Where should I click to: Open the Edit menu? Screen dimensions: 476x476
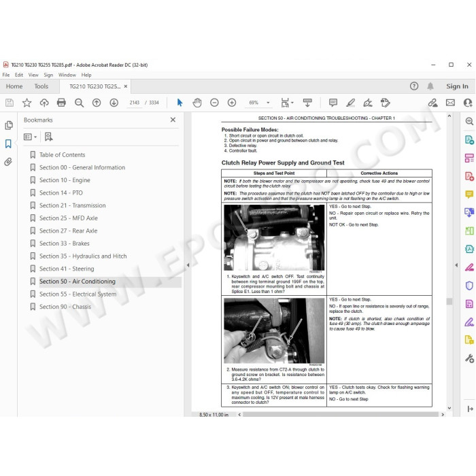(x=19, y=75)
